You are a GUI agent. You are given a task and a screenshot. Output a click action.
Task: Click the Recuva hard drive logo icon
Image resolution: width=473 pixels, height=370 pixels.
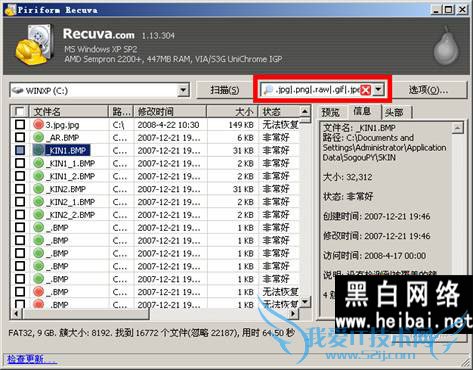(35, 44)
